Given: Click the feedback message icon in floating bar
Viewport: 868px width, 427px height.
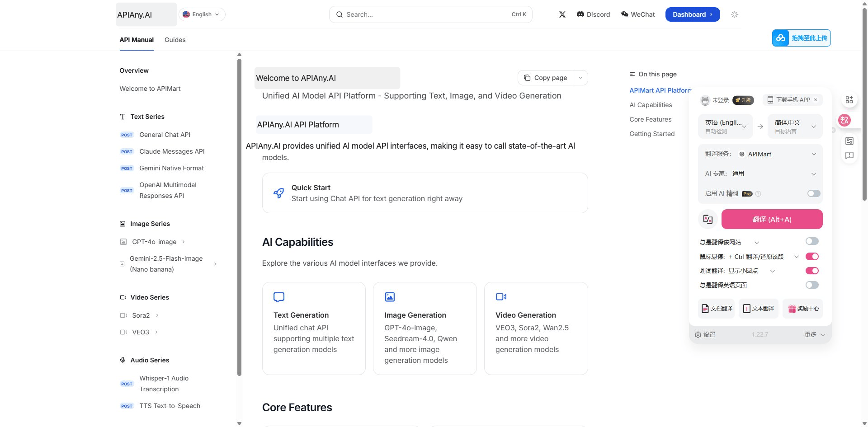Looking at the screenshot, I should point(849,155).
